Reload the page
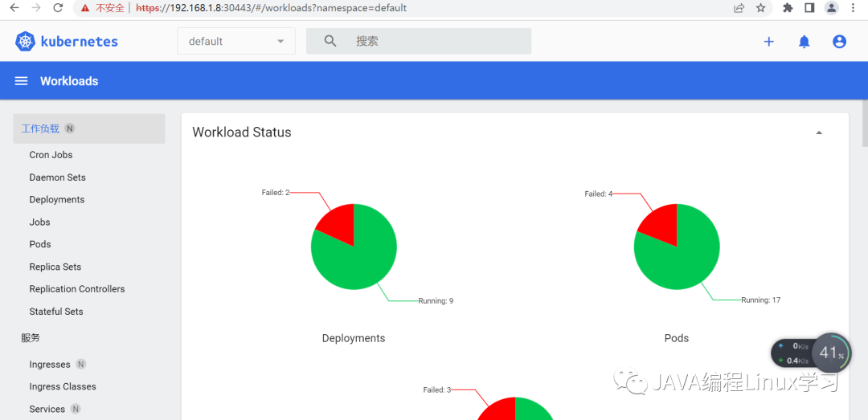Viewport: 868px width, 420px height. coord(58,8)
